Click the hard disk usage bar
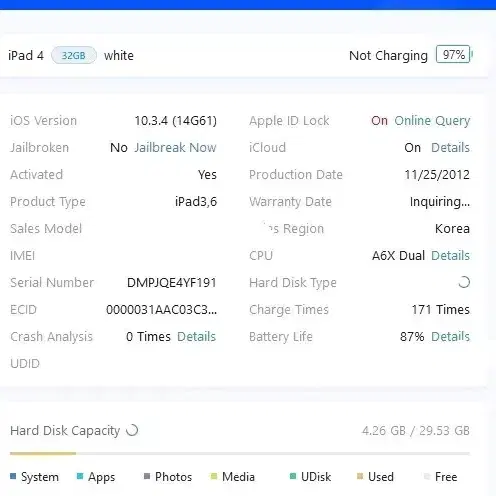496x496 pixels. pos(240,453)
